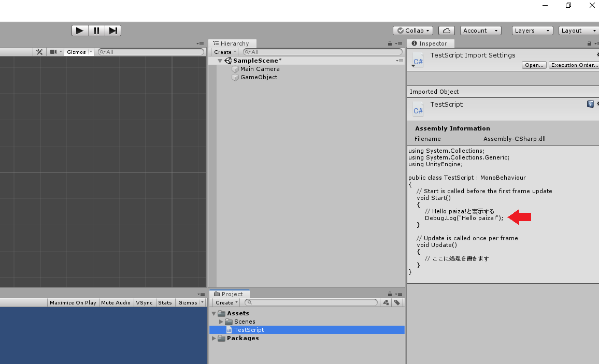Click the Execution Order button

point(574,65)
